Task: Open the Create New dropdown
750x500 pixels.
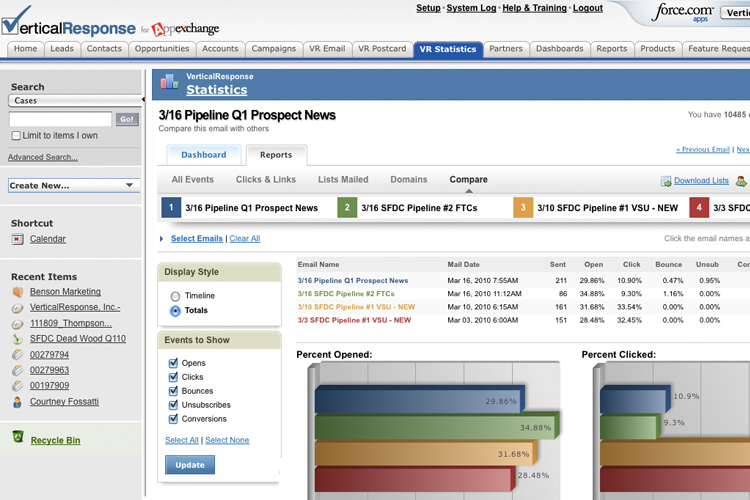Action: 74,185
